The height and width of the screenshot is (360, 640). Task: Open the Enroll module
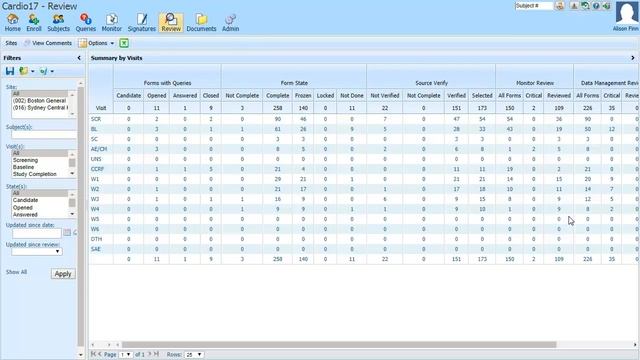point(33,22)
